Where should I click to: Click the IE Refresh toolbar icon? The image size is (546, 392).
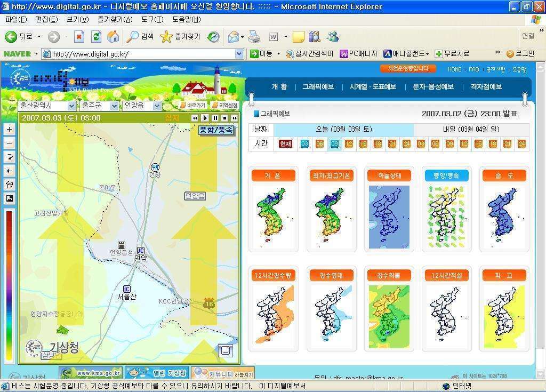pyautogui.click(x=96, y=37)
